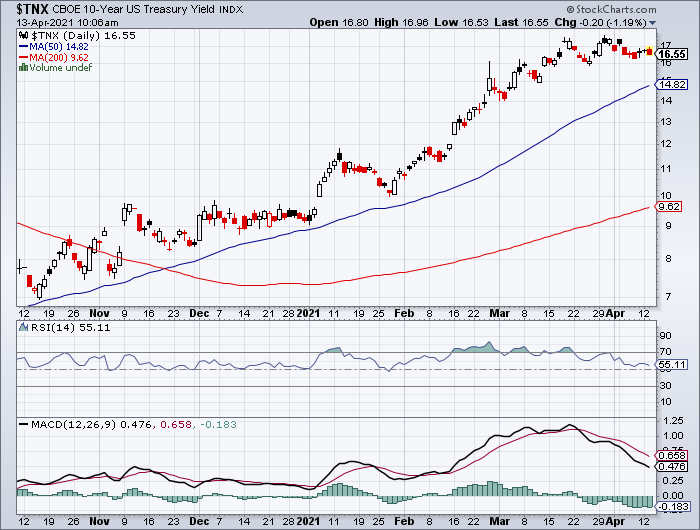Click the 'Feb' label under the MACD panel
This screenshot has height=530, width=700.
click(404, 521)
